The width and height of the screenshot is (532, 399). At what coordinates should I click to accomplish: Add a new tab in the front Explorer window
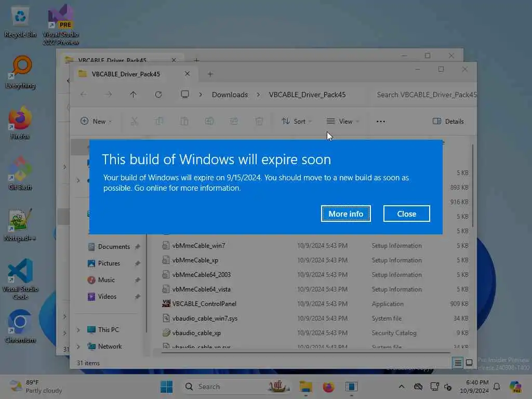[210, 74]
